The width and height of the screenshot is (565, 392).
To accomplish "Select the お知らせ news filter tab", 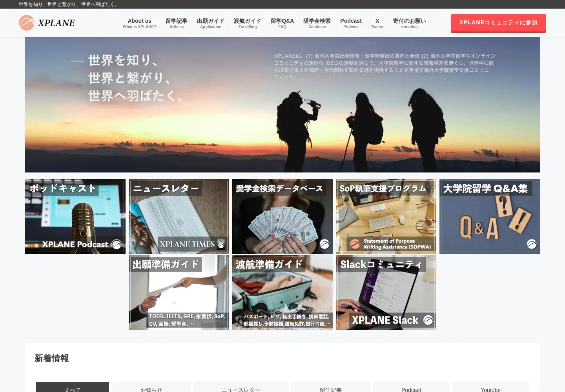I will [151, 387].
